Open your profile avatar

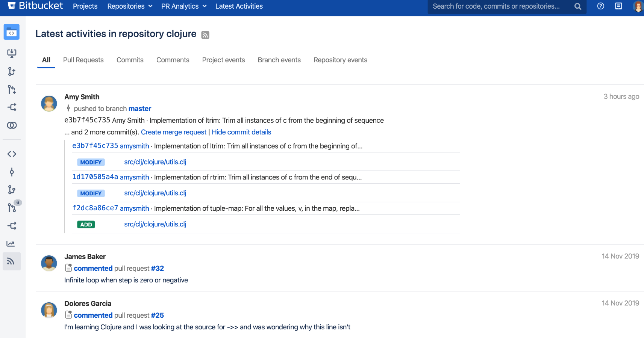pos(638,6)
